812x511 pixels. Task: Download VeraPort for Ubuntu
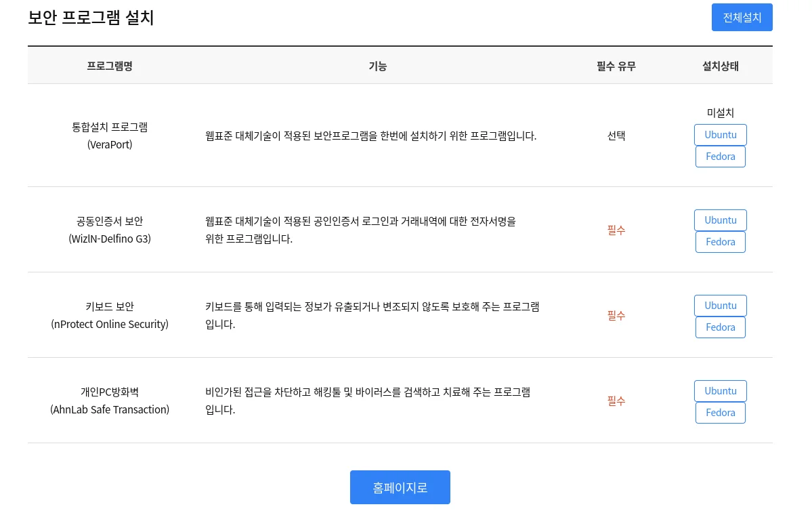[x=720, y=135]
